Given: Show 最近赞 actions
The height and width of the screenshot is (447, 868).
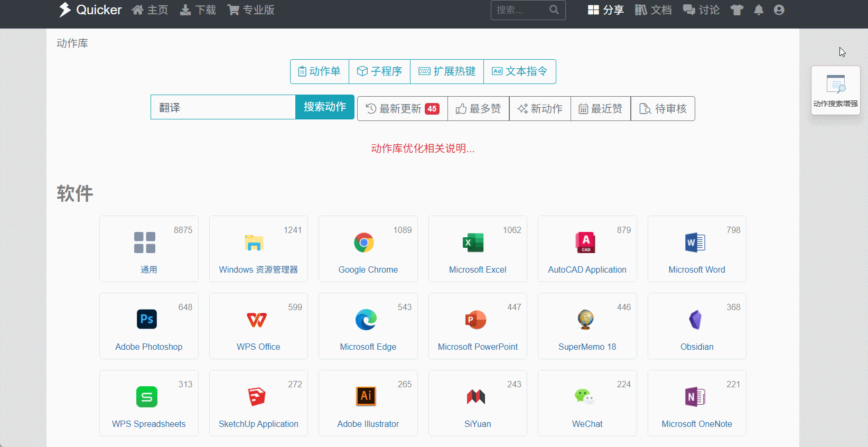Looking at the screenshot, I should [601, 109].
